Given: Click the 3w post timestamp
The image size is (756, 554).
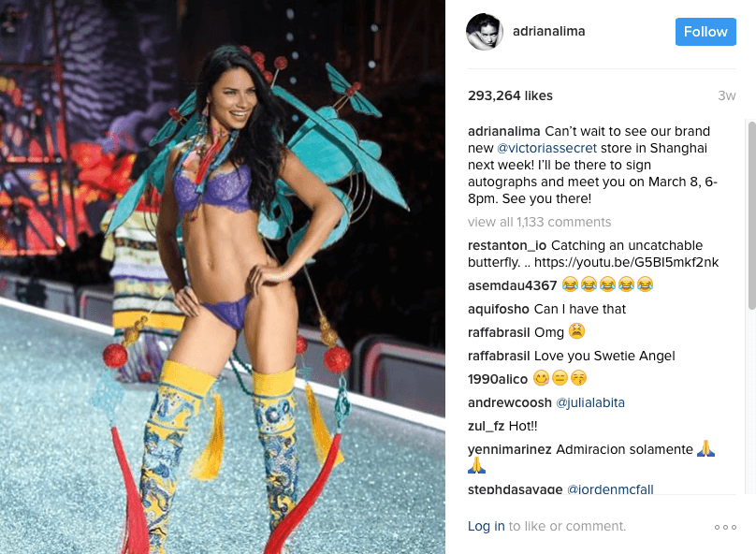Looking at the screenshot, I should tap(727, 95).
